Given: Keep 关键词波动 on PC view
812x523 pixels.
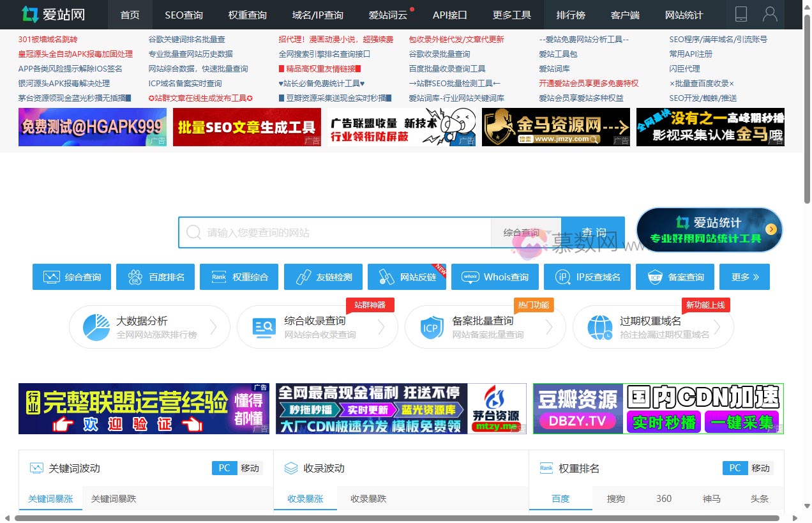Looking at the screenshot, I should [224, 468].
